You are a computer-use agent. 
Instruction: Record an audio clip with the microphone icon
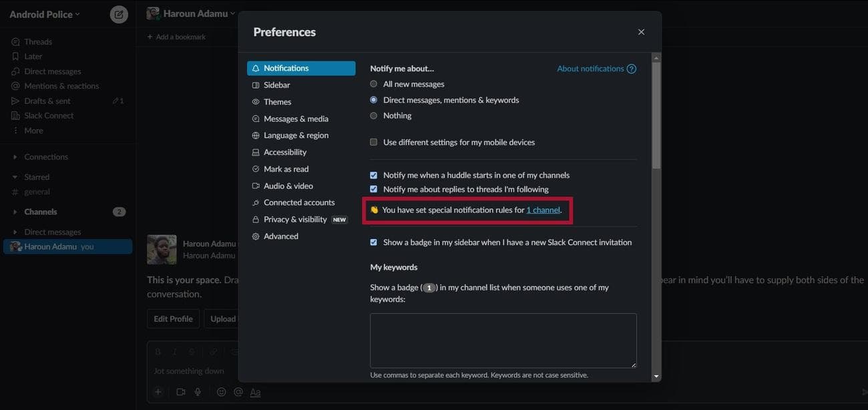pyautogui.click(x=197, y=392)
